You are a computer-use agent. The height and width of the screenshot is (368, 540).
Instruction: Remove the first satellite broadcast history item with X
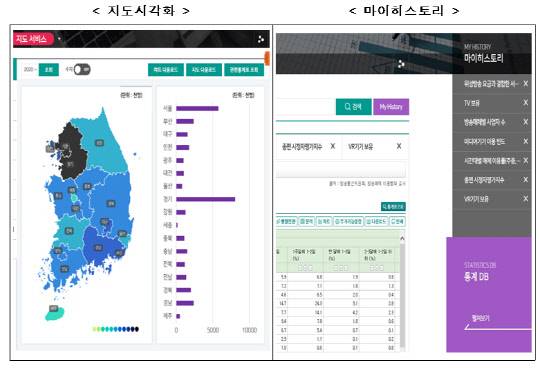coord(526,84)
